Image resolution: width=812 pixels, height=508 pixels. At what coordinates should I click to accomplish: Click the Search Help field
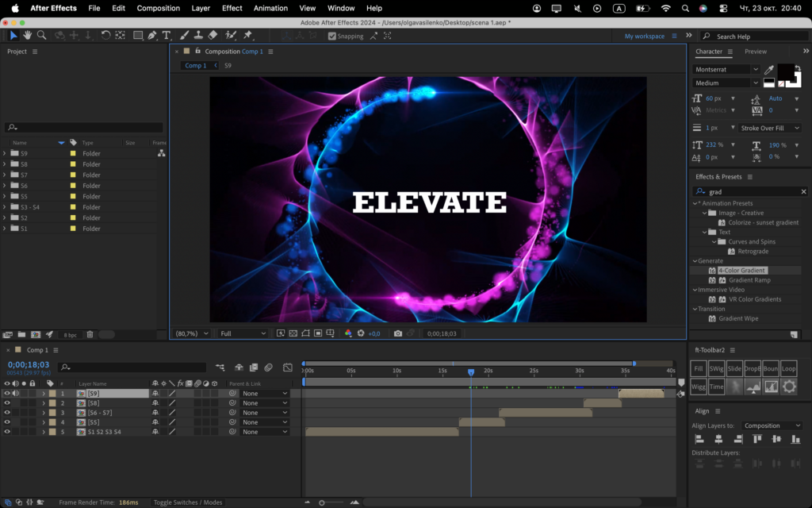[x=756, y=37]
